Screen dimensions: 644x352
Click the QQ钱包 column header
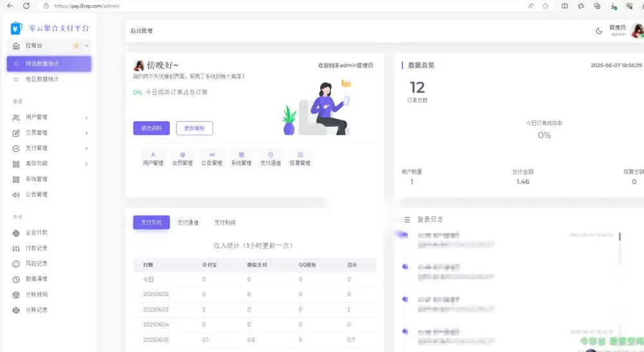click(307, 265)
